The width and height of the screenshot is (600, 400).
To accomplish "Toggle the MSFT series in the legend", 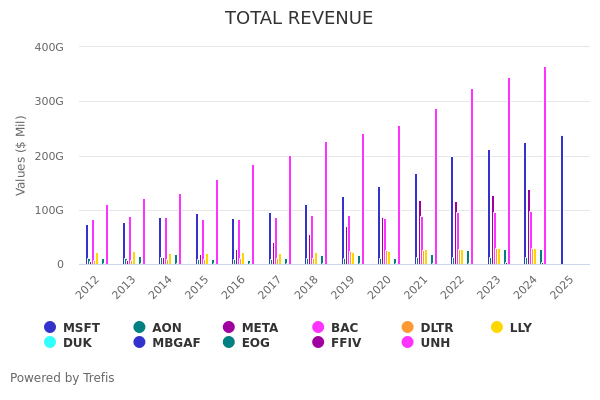I will click(72, 328).
